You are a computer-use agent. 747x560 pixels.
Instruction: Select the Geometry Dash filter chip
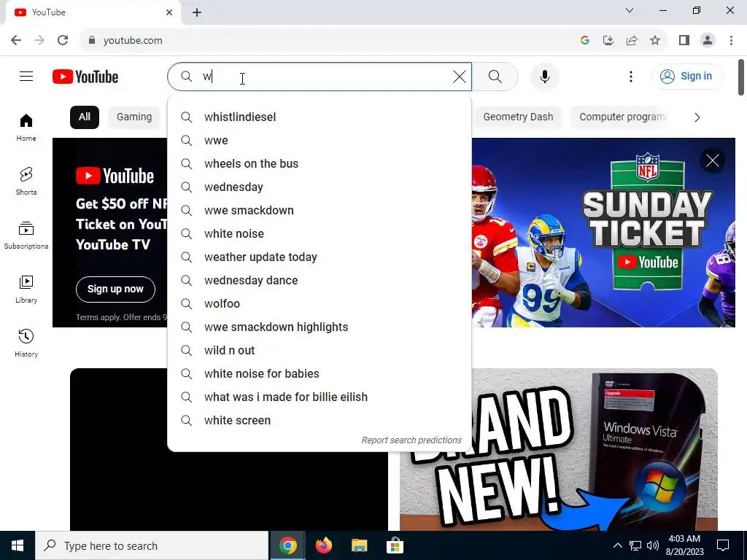[x=518, y=117]
